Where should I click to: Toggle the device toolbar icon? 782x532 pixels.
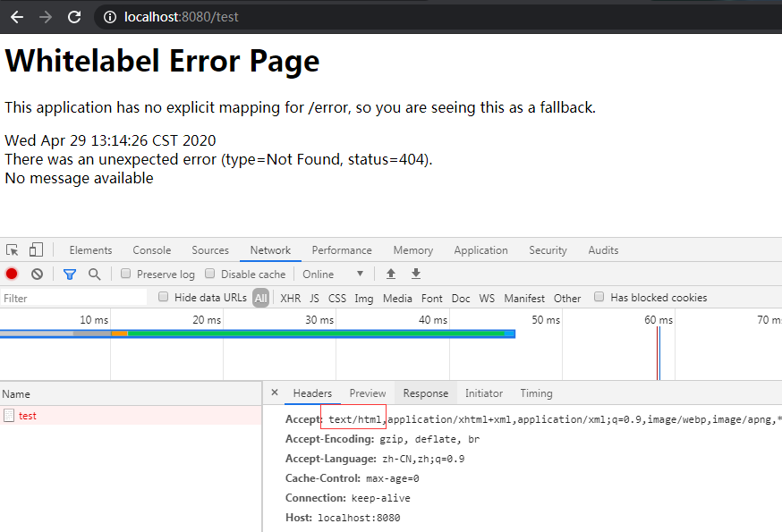coord(36,249)
